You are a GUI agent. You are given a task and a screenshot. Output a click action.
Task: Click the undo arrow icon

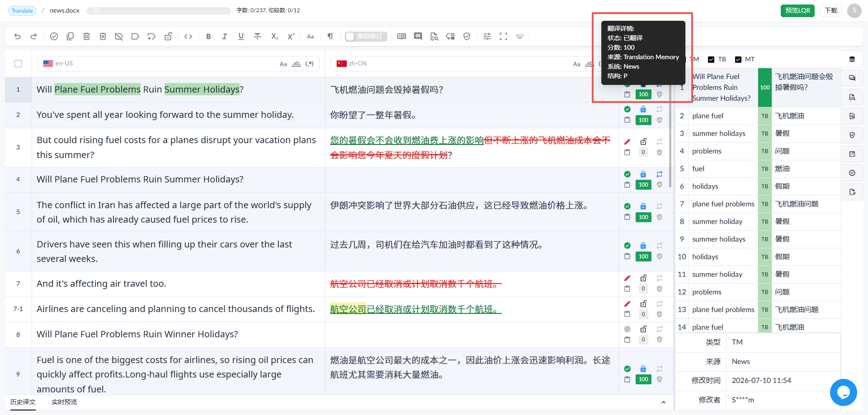(18, 37)
